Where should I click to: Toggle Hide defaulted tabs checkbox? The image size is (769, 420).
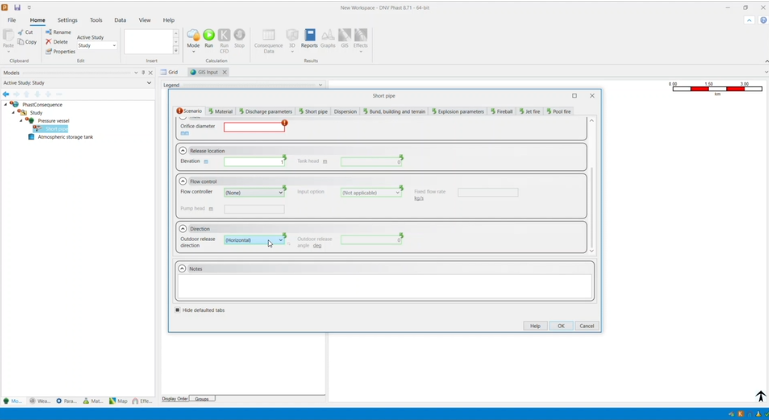click(178, 310)
